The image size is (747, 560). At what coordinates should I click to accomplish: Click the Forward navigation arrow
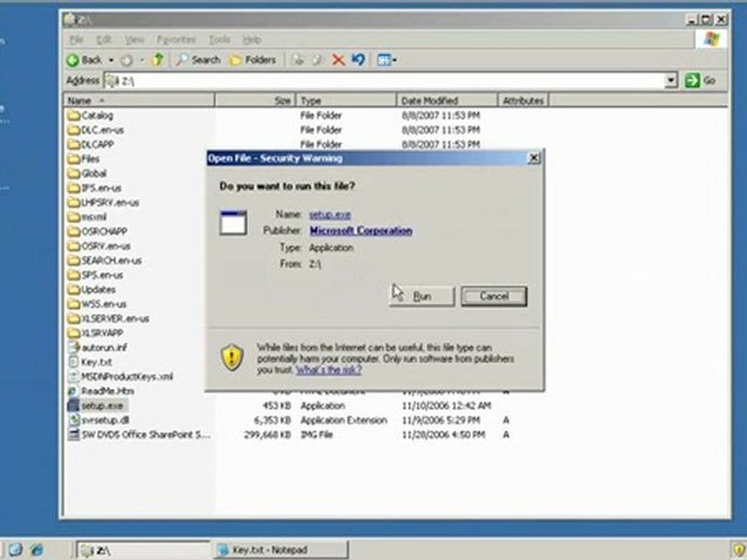point(126,60)
